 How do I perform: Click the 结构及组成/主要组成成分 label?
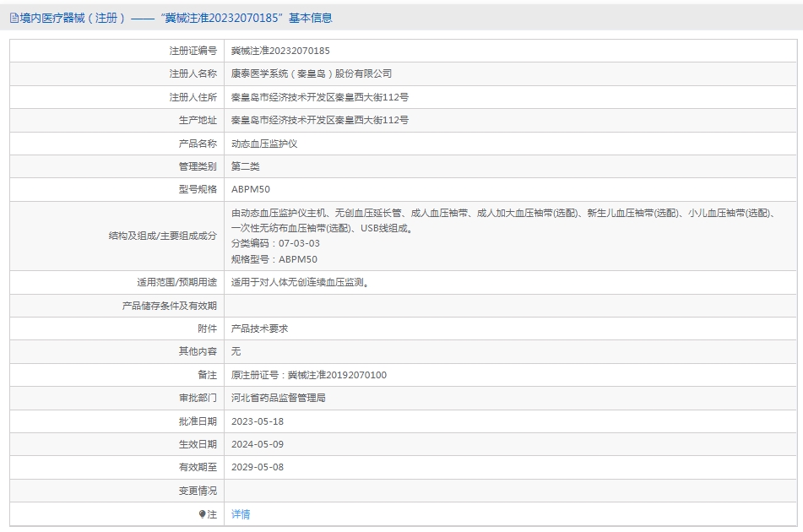pos(163,236)
